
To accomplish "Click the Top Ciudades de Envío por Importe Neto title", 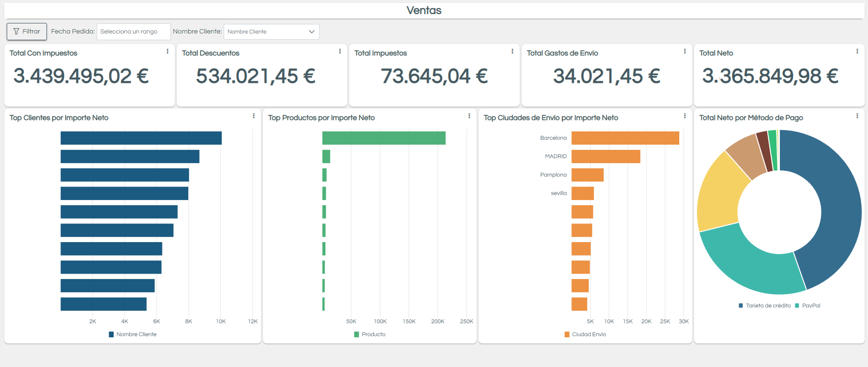I will (x=551, y=118).
